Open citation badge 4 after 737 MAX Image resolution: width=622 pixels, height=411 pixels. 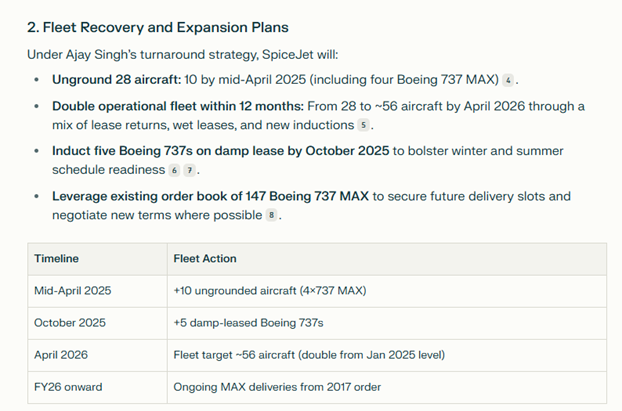coord(508,80)
